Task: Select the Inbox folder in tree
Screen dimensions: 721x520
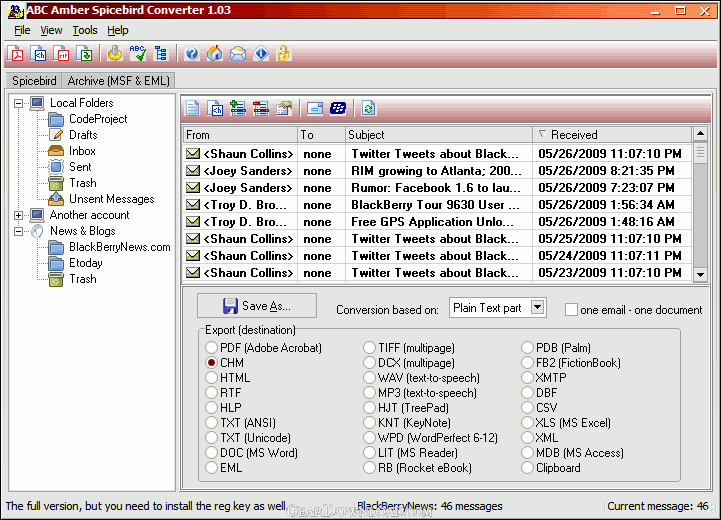Action: (x=82, y=151)
